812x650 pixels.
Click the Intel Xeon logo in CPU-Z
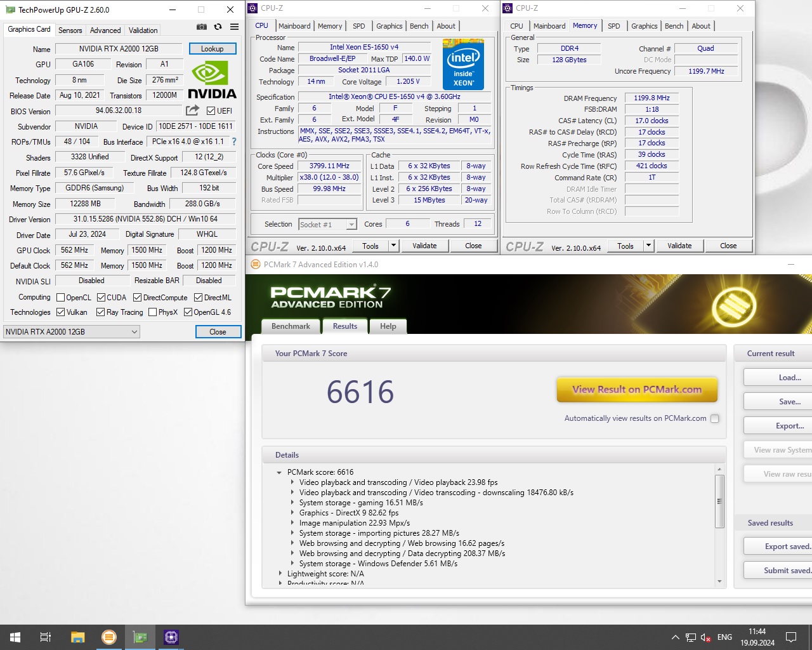(463, 65)
